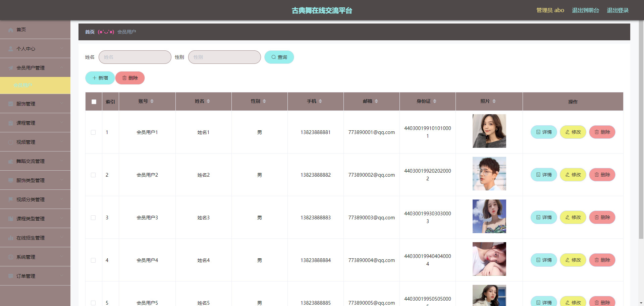This screenshot has height=306, width=644.
Task: Sort by 姓名 column arrows
Action: click(208, 101)
